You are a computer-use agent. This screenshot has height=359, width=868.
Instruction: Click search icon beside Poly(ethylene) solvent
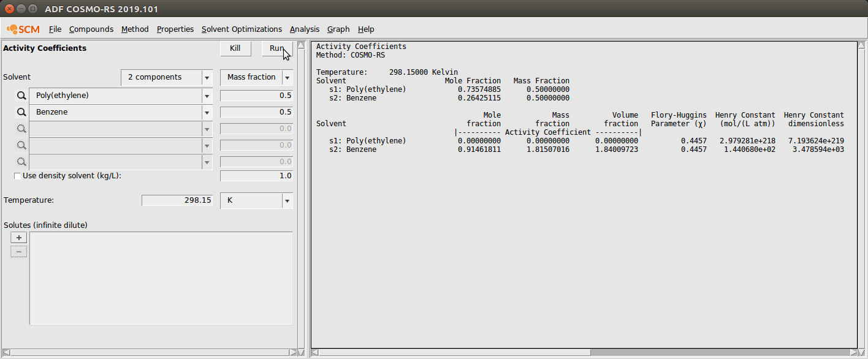coord(21,96)
